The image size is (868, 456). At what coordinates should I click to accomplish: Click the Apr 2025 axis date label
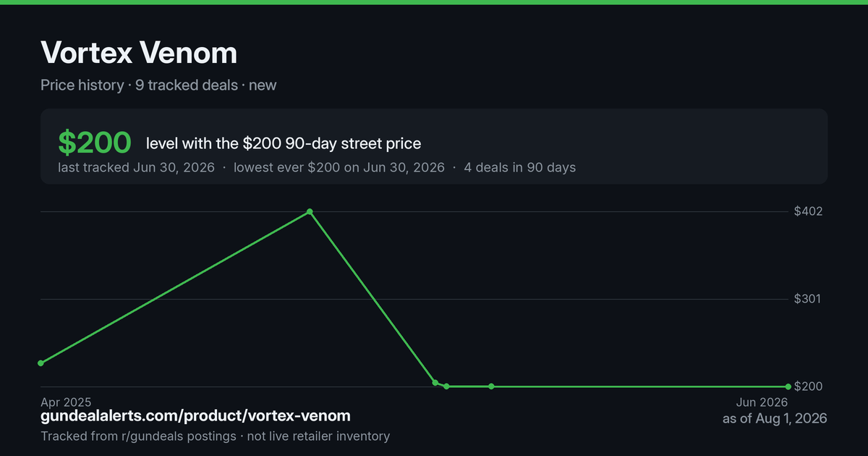pos(66,402)
